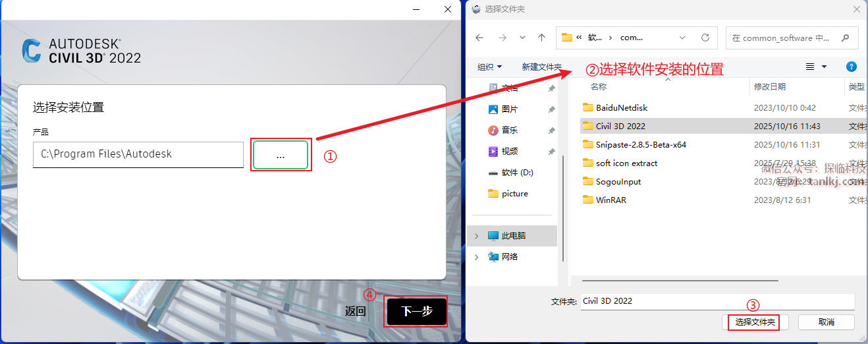Go up one folder level
Screen dimensions: 868x344
click(541, 38)
